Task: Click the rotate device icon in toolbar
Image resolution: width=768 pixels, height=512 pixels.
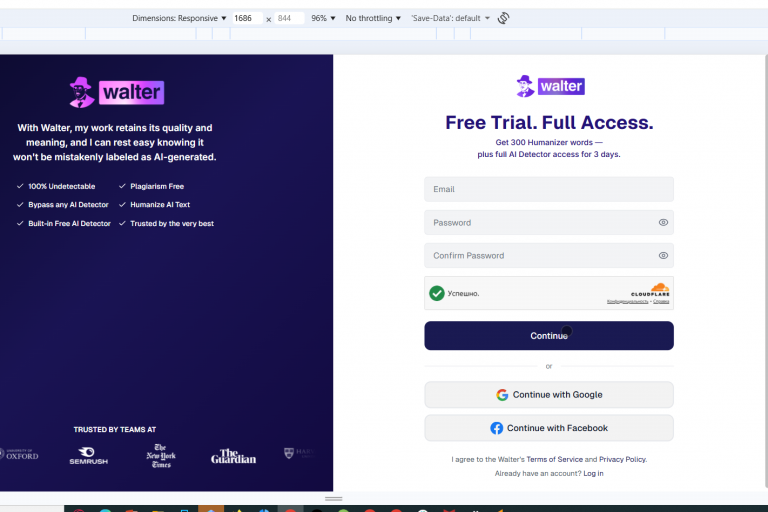Action: click(504, 18)
